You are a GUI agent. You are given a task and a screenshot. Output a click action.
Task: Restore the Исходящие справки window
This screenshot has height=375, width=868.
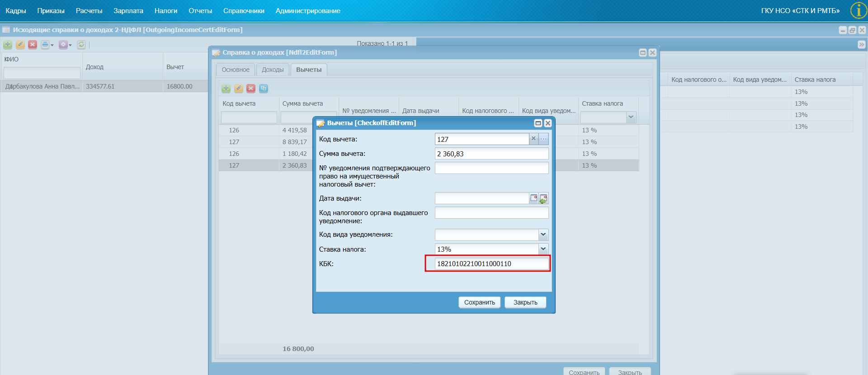pyautogui.click(x=853, y=30)
